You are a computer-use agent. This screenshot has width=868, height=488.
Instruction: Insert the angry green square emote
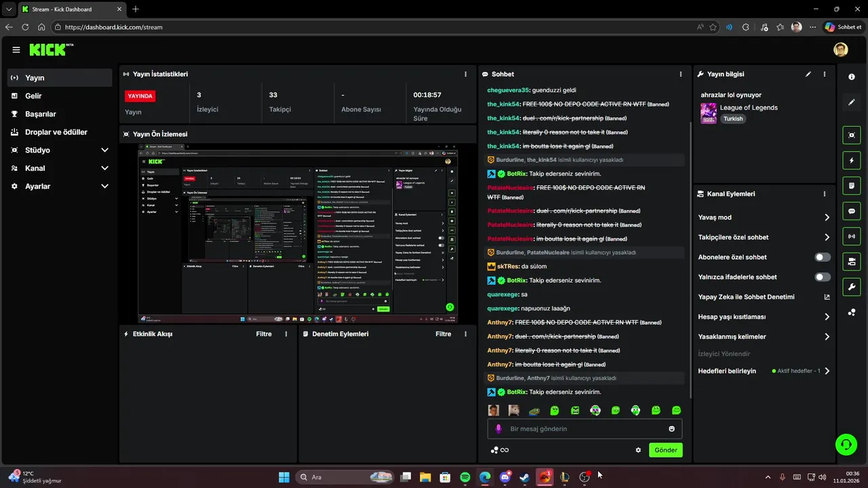tap(575, 410)
